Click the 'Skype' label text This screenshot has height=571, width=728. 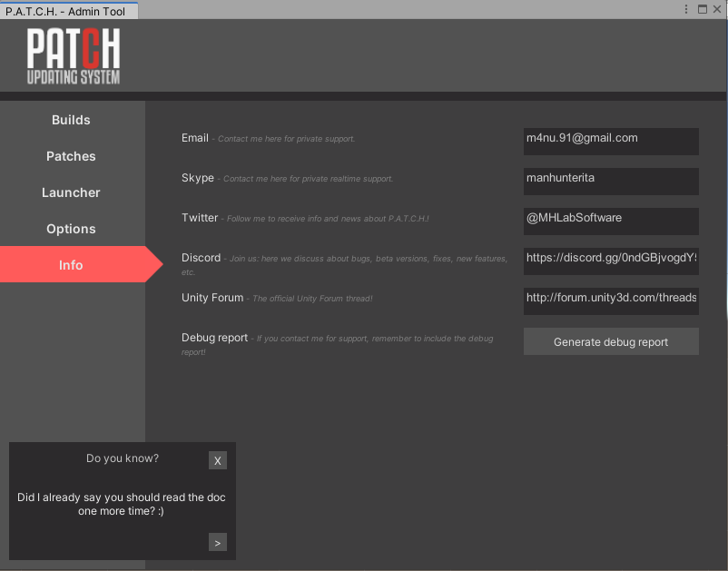pyautogui.click(x=198, y=178)
